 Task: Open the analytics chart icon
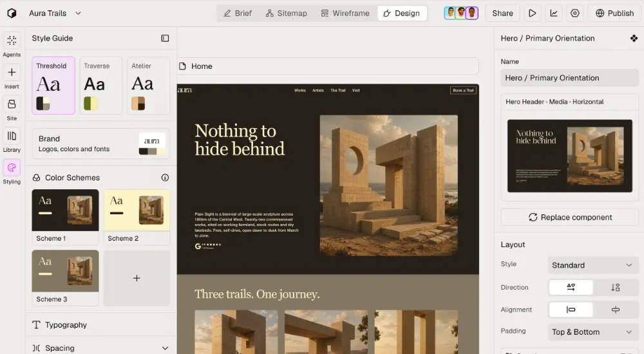coord(554,13)
